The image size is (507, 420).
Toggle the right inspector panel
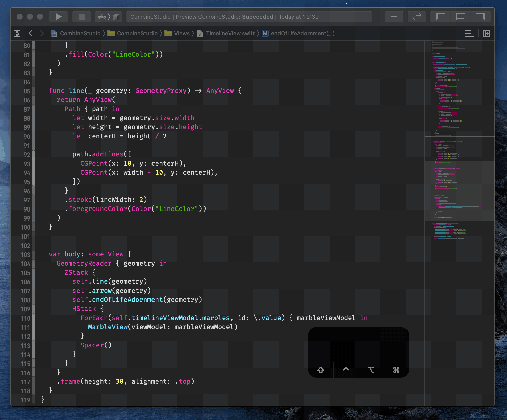[x=480, y=17]
